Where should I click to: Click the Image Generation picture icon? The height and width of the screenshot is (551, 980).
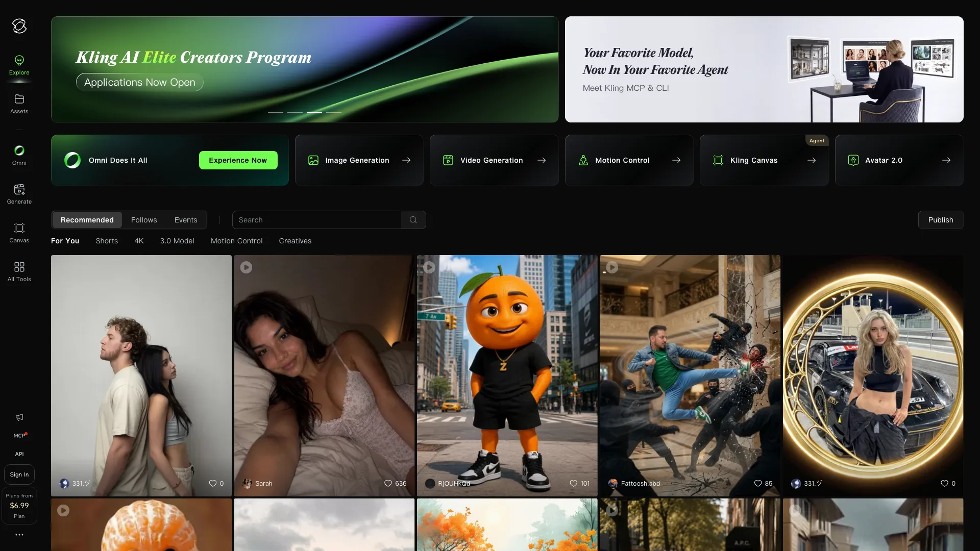pyautogui.click(x=313, y=160)
